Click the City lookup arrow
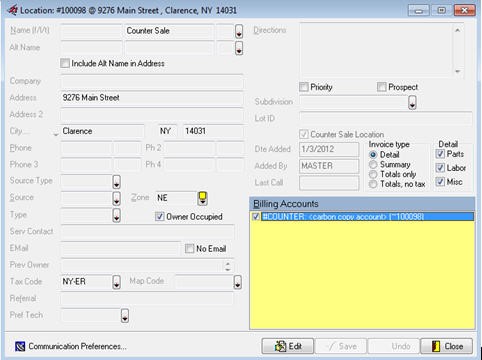 56,134
